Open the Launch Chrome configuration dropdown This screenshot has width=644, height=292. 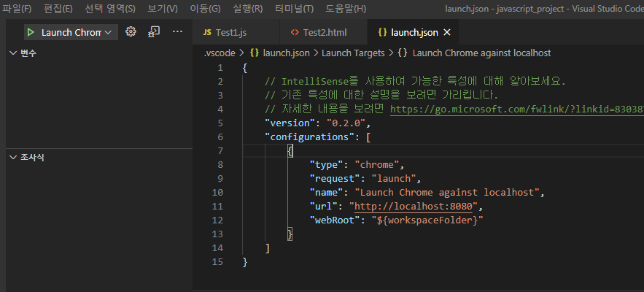coord(71,33)
